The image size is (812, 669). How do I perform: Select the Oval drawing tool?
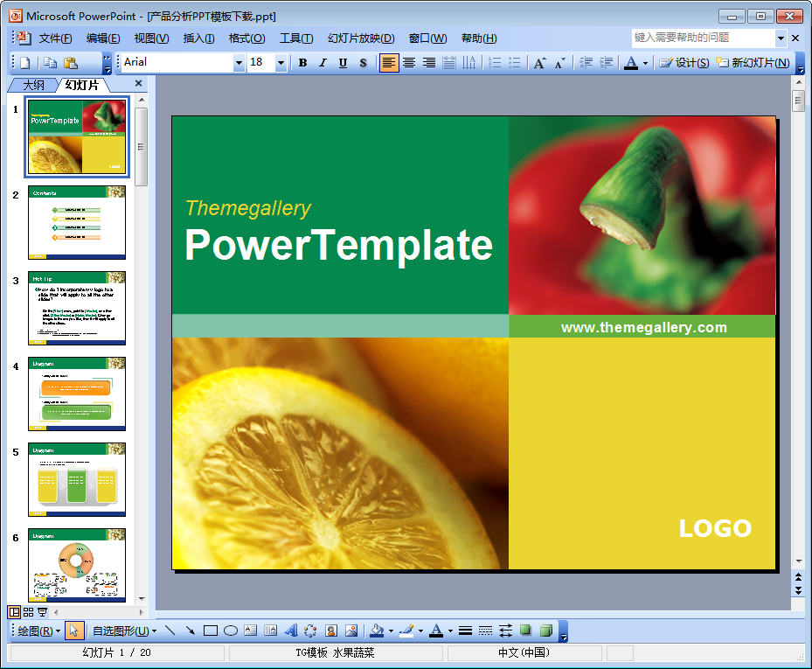(231, 631)
